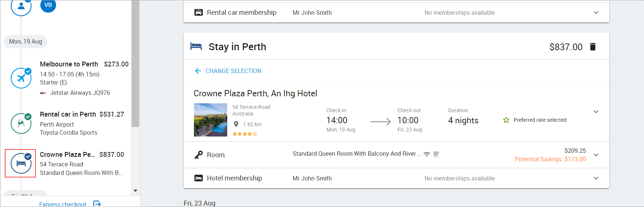The image size is (644, 207).
Task: Click the sidebar vertical scrollbar thumb
Action: tap(135, 63)
